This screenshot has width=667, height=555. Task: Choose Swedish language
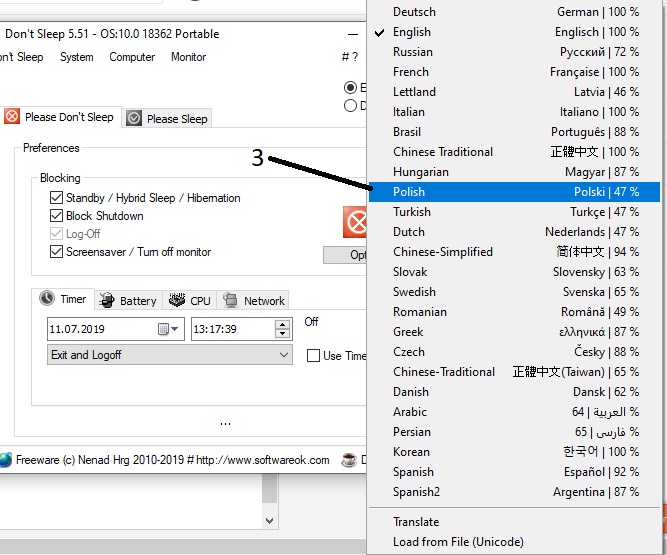(x=514, y=292)
